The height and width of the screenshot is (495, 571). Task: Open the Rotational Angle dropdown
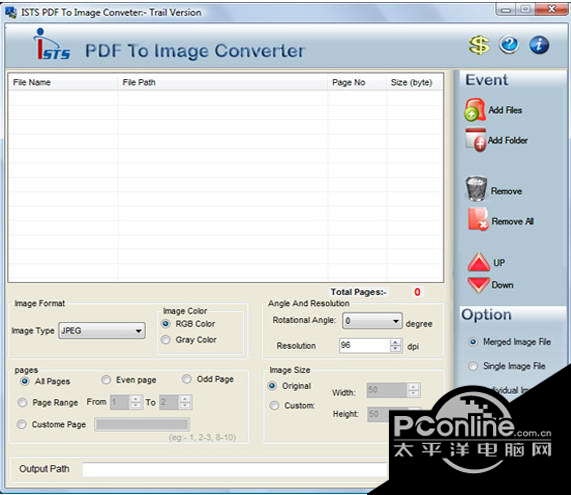[x=372, y=321]
